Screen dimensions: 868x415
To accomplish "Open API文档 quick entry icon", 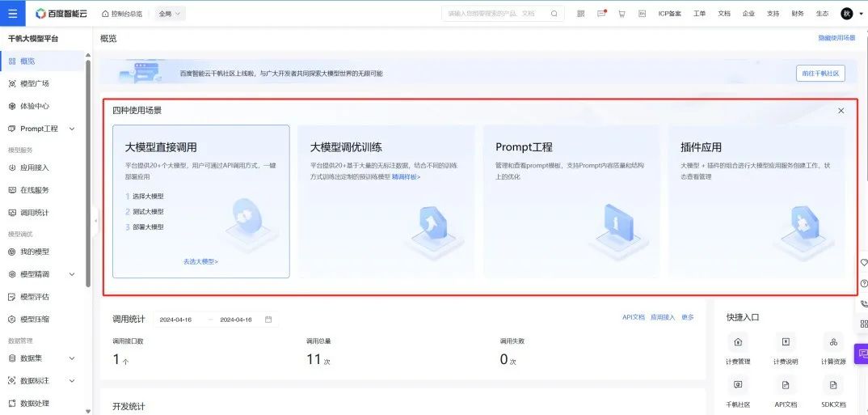I will tap(786, 384).
